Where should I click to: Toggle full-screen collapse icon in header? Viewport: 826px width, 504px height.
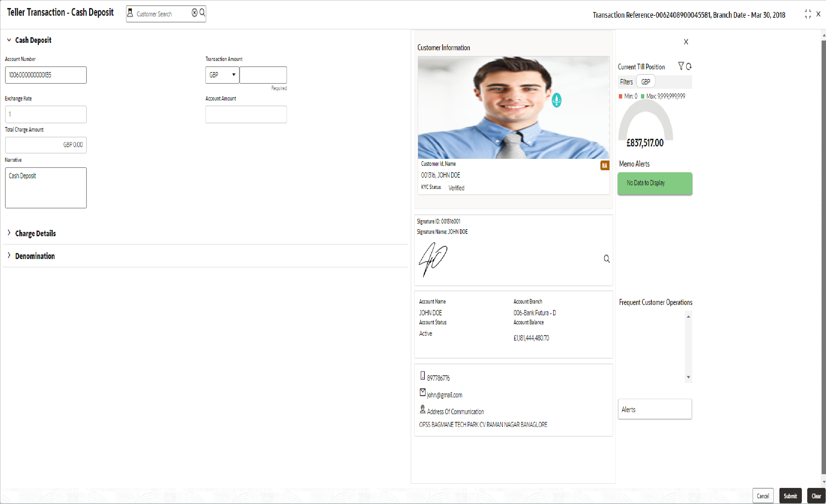pos(808,14)
